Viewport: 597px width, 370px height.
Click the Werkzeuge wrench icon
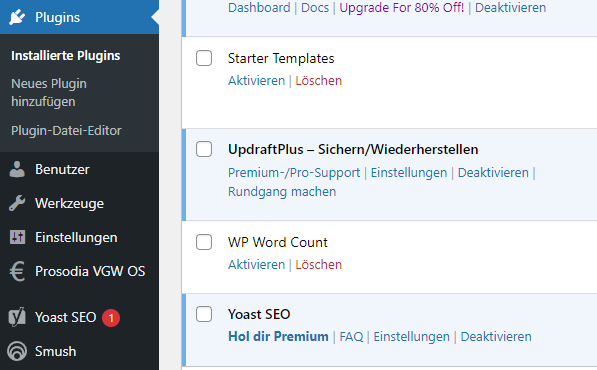click(x=17, y=203)
